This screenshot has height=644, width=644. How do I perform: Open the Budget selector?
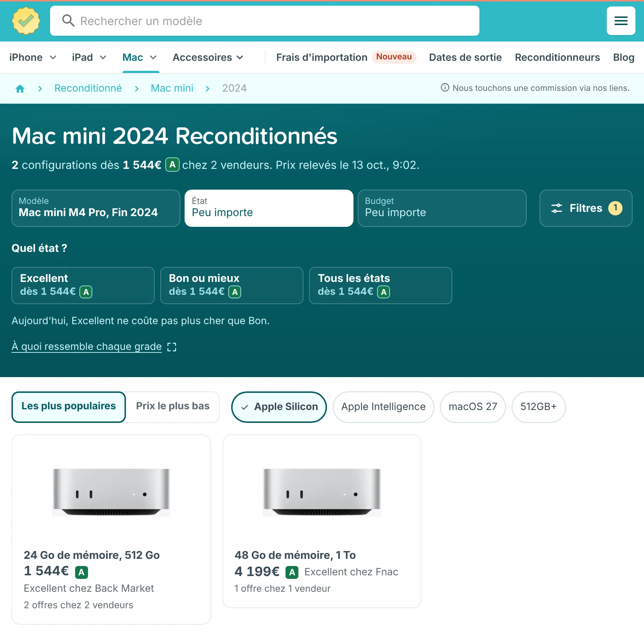point(442,208)
